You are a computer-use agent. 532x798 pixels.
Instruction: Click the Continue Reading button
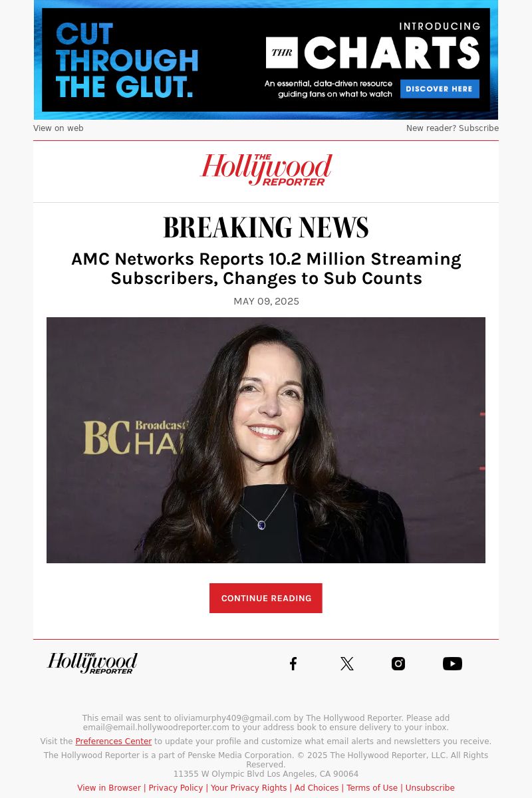pos(266,598)
